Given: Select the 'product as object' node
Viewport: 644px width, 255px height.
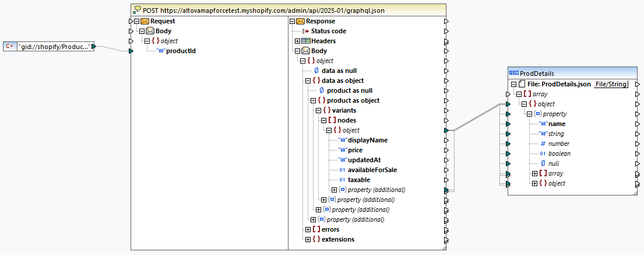Looking at the screenshot, I should point(353,100).
